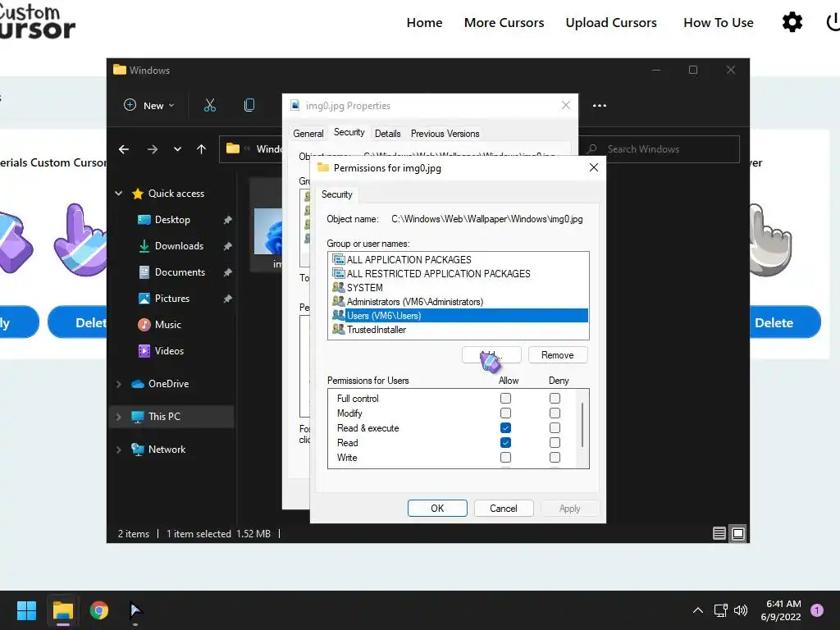Image resolution: width=840 pixels, height=630 pixels.
Task: Open the Custom Cursor settings gear icon
Action: pyautogui.click(x=792, y=22)
